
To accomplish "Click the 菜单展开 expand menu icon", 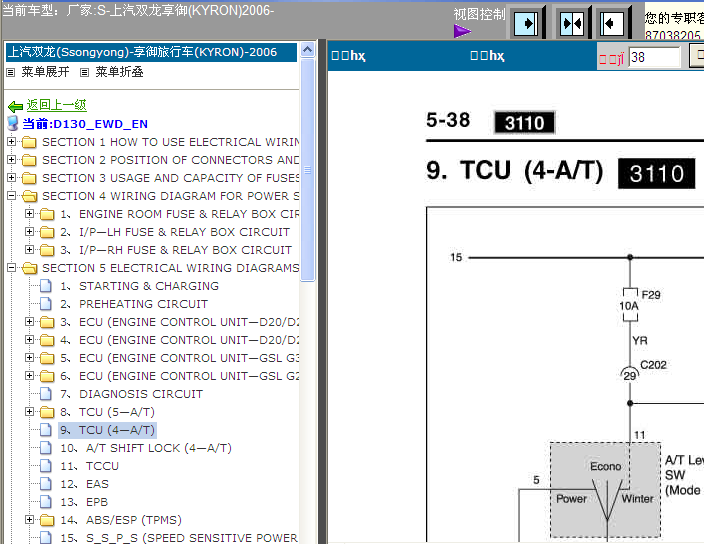I will pyautogui.click(x=11, y=72).
